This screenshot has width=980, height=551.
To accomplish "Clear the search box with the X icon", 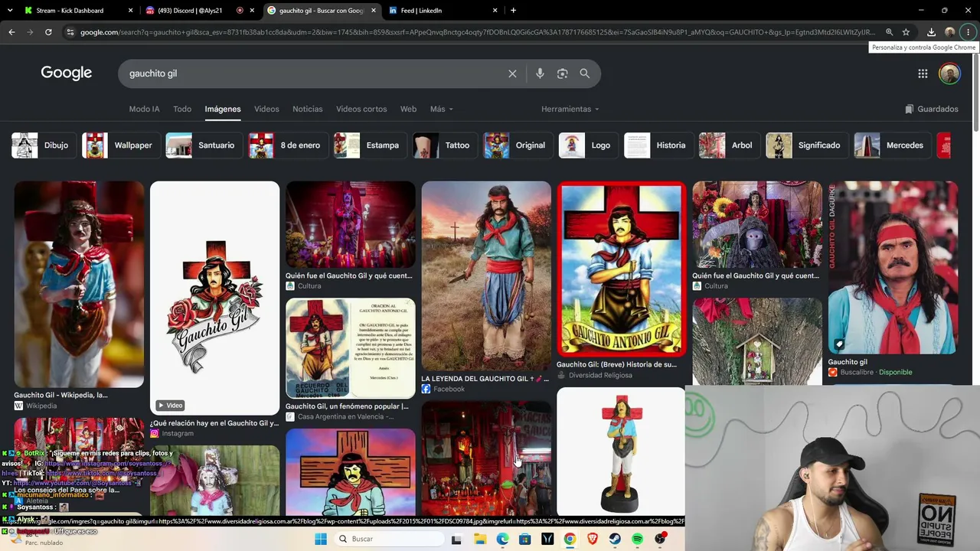I will click(x=512, y=73).
